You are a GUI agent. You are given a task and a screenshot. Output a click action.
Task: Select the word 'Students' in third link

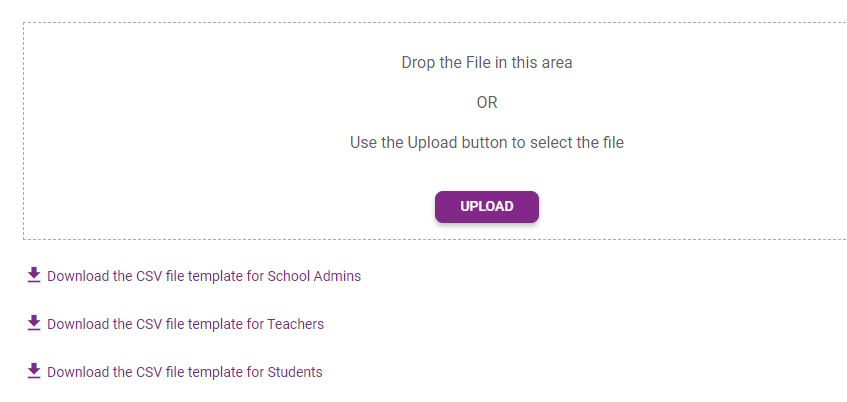click(x=295, y=372)
